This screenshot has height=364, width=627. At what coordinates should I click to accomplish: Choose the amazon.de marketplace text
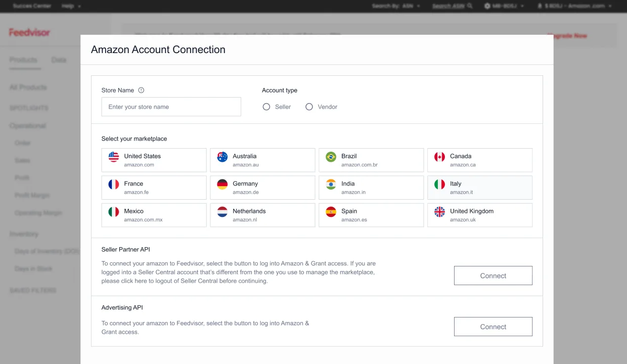point(246,192)
